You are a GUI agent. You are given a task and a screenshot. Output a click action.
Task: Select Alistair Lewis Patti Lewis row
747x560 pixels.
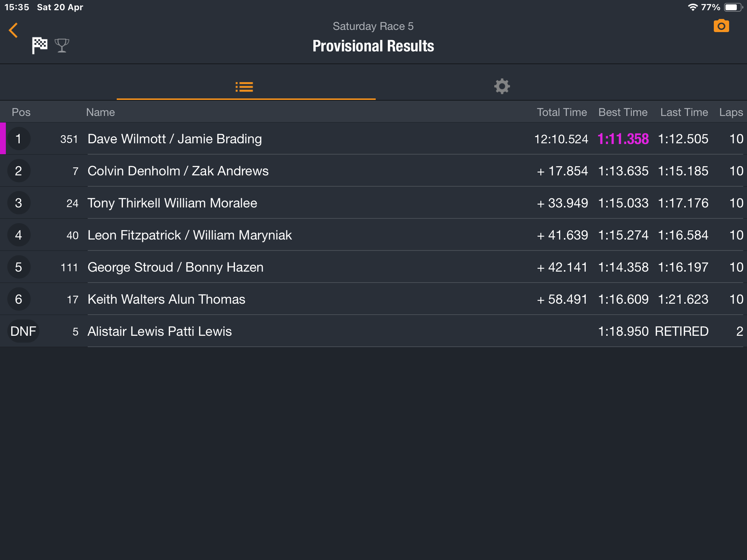(159, 331)
